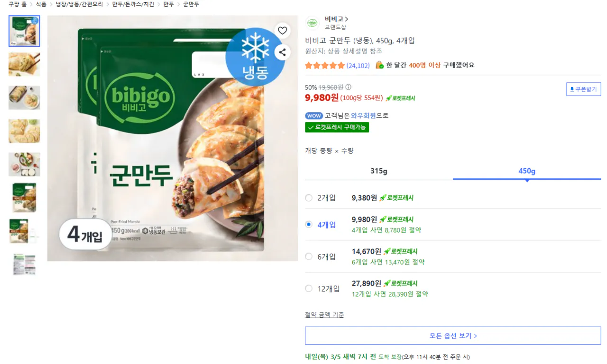Switch to the 315g tab
This screenshot has width=607, height=364.
point(378,171)
